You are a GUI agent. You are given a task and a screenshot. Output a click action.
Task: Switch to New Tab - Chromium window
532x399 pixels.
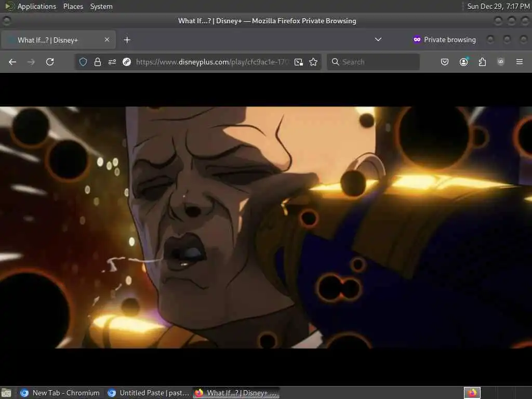[60, 393]
